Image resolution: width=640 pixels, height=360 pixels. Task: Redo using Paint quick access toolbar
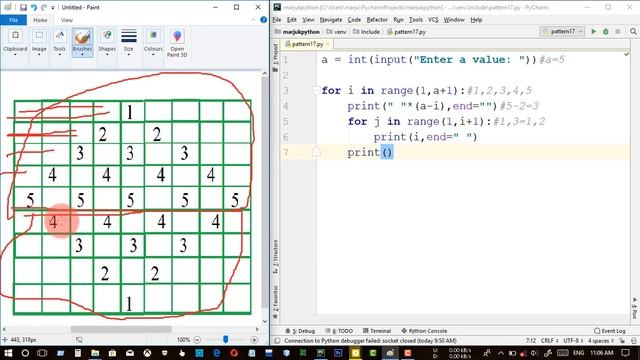tap(44, 7)
